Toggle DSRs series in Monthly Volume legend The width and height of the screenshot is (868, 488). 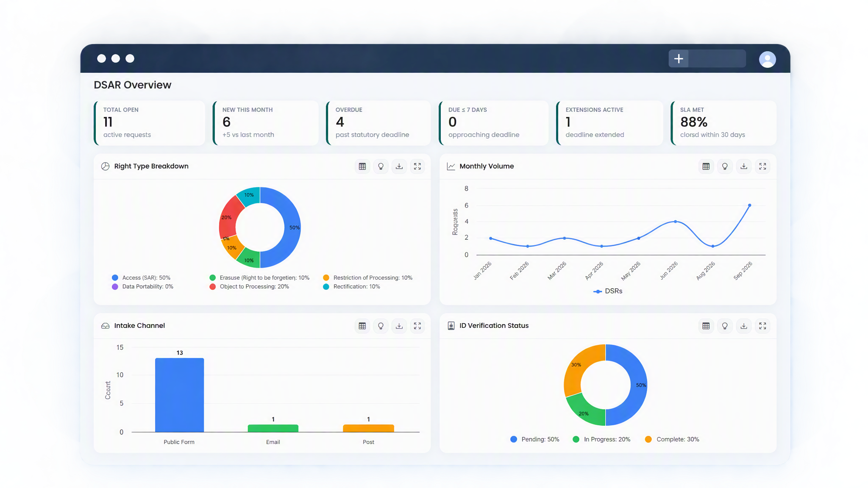click(x=608, y=291)
